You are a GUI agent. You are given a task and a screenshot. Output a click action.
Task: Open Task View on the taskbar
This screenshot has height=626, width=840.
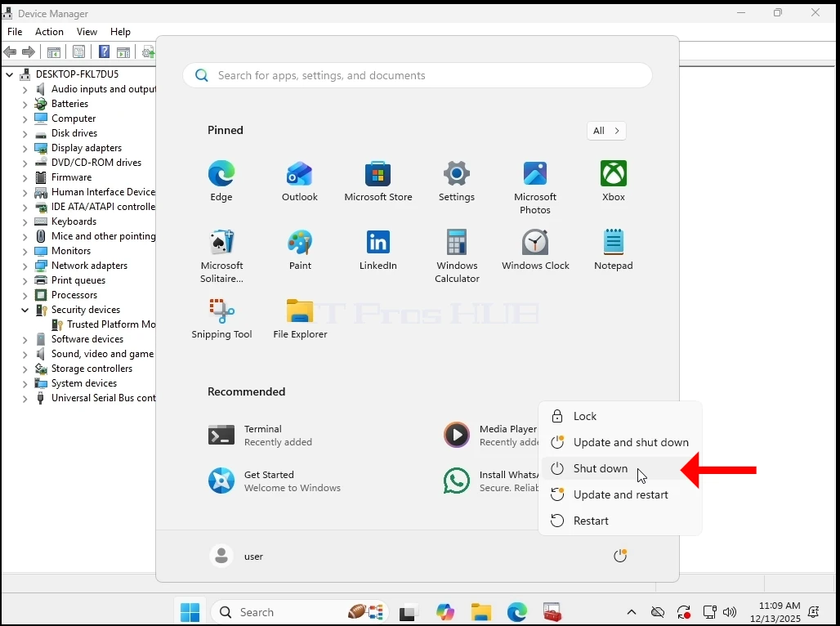pyautogui.click(x=409, y=612)
